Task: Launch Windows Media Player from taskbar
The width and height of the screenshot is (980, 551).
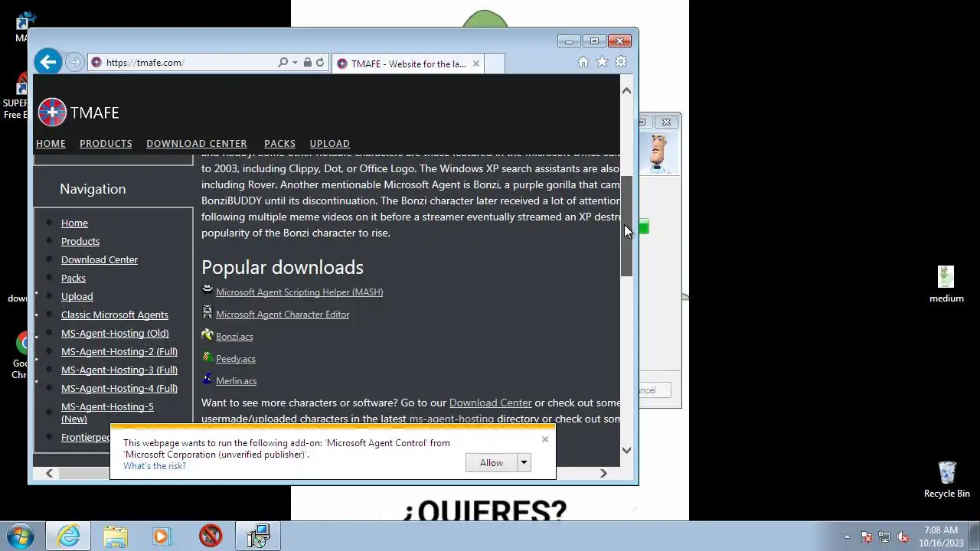Action: point(162,536)
